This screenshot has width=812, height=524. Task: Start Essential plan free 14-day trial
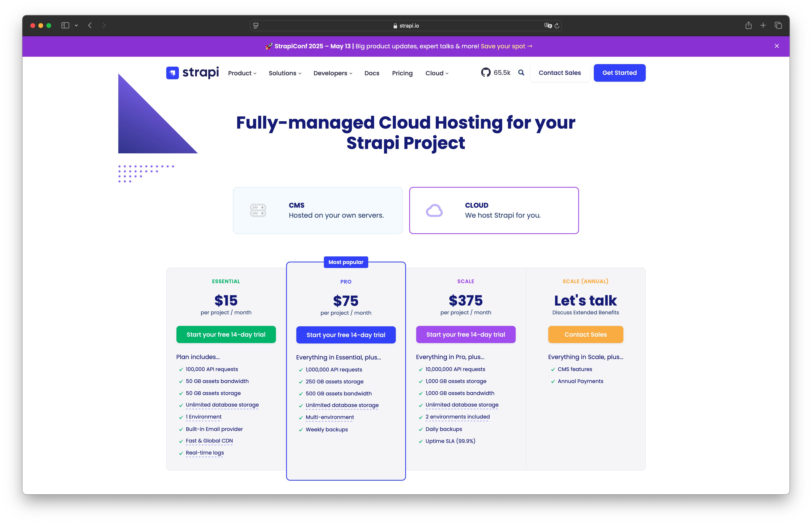(x=226, y=334)
